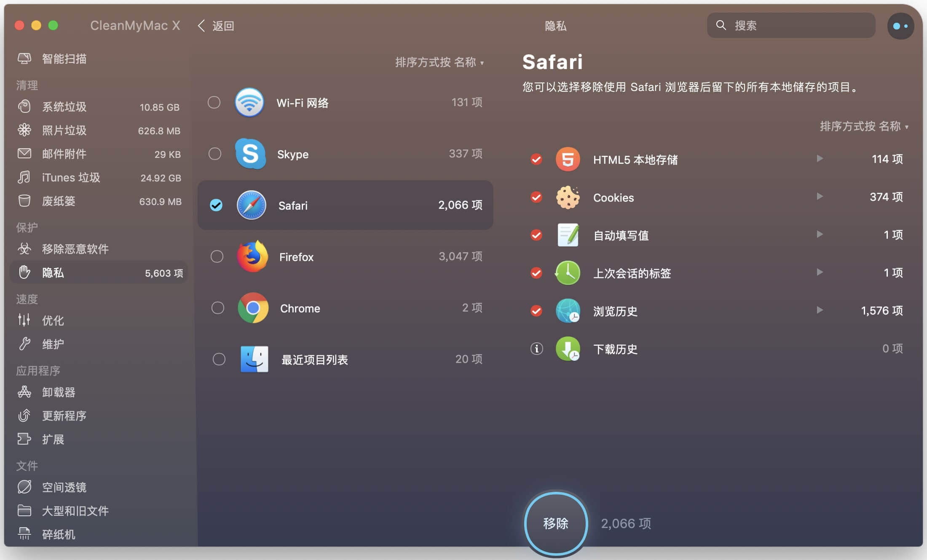Uncheck the 上次会话的标签 checkbox
Screen dimensions: 927x560
click(536, 273)
